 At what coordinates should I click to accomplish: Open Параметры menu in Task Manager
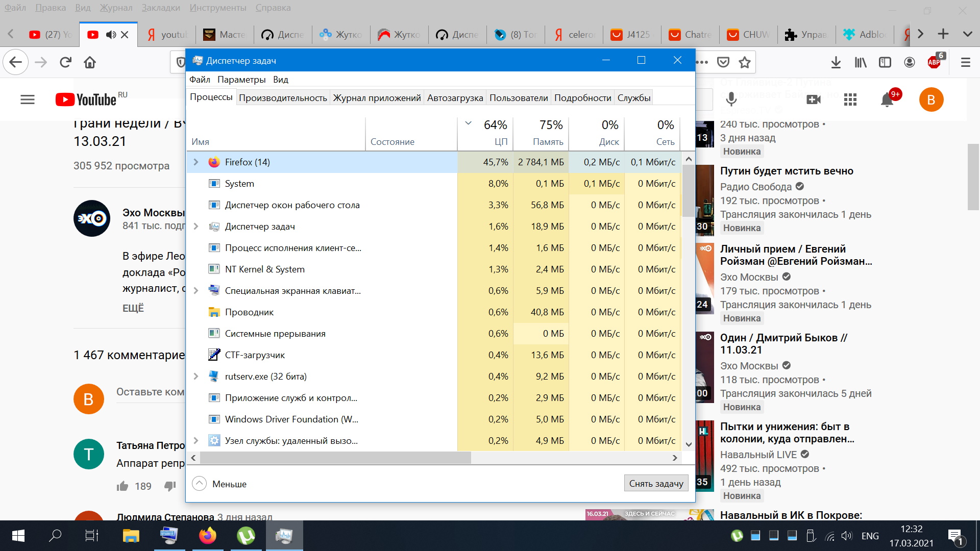pos(241,80)
